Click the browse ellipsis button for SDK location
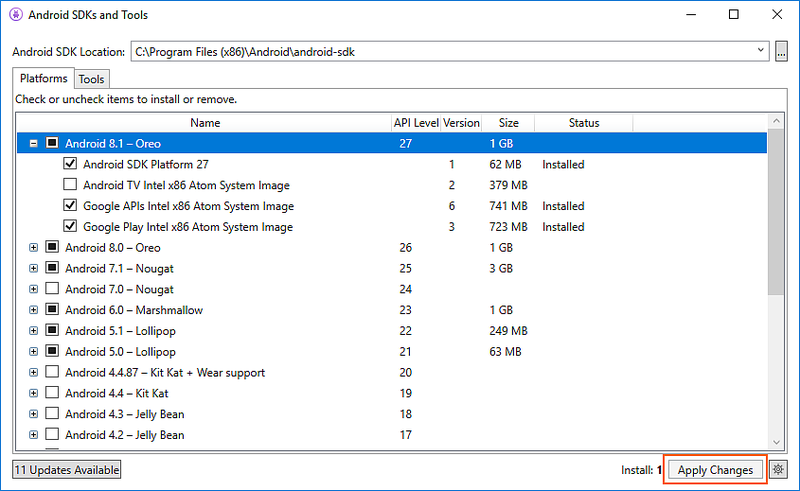800x491 pixels. [782, 51]
